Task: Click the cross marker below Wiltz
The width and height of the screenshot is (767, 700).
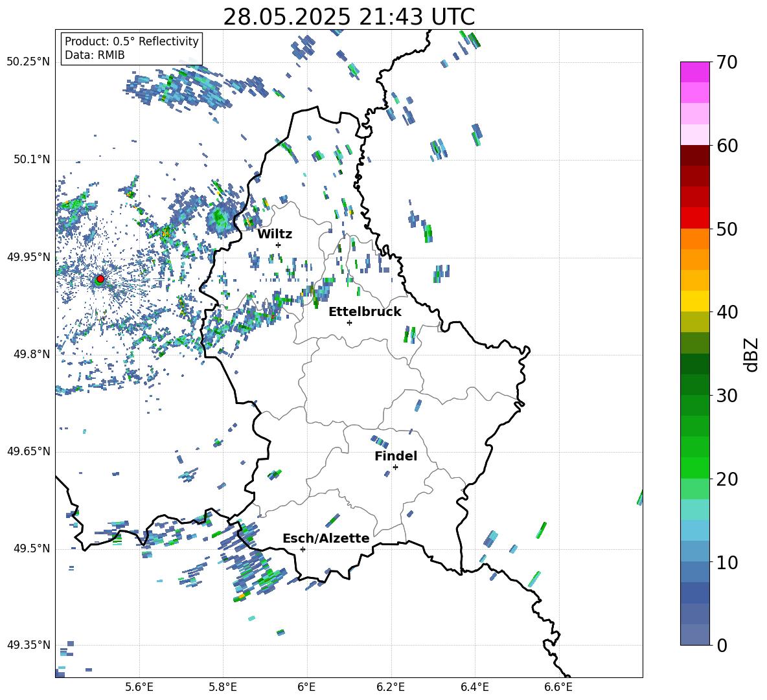Action: pos(279,245)
